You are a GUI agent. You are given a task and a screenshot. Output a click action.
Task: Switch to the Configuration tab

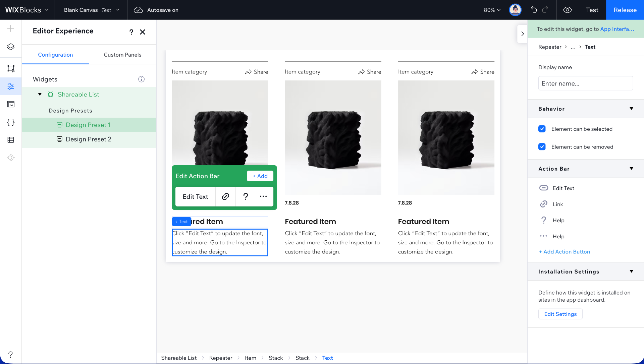[55, 55]
